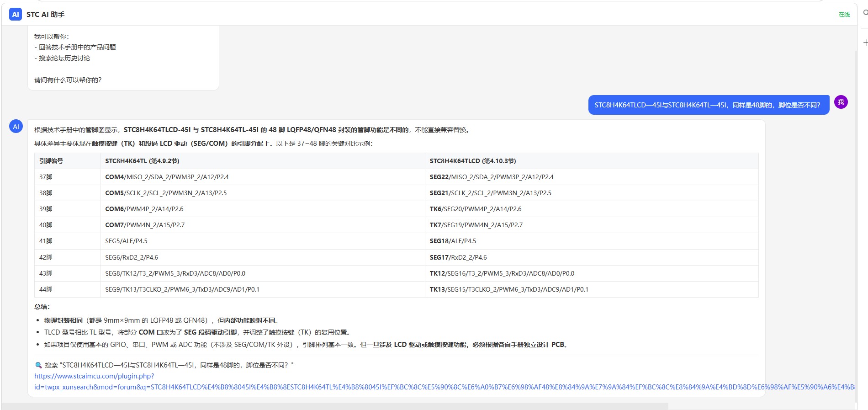This screenshot has height=410, width=868.
Task: Select the 37脚 row label
Action: 46,177
